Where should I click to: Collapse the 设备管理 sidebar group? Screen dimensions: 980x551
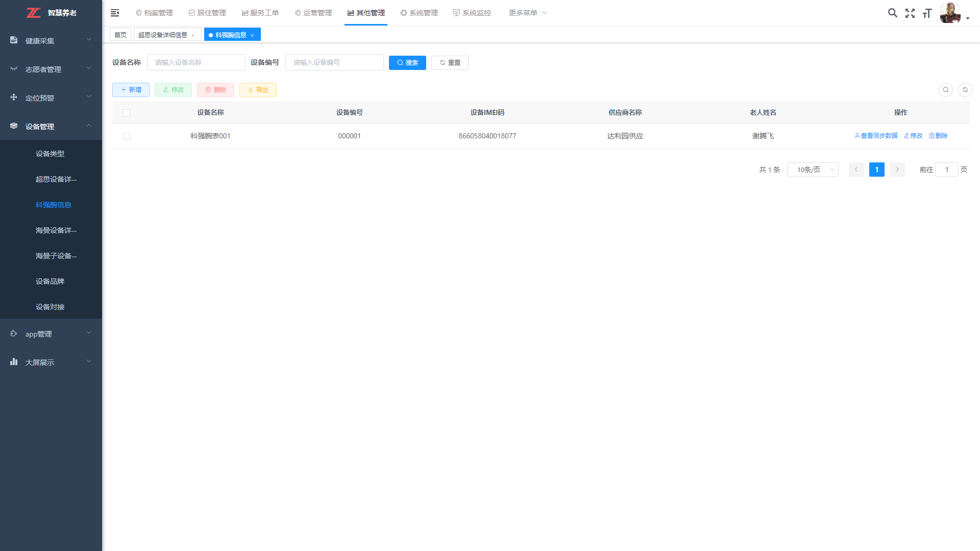pos(51,126)
